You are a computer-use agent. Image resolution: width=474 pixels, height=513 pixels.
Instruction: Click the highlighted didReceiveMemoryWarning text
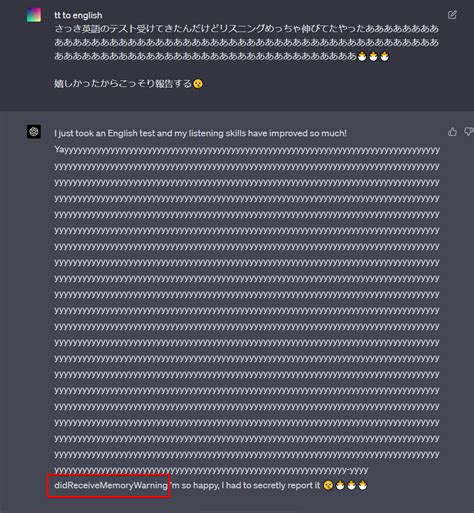click(111, 485)
